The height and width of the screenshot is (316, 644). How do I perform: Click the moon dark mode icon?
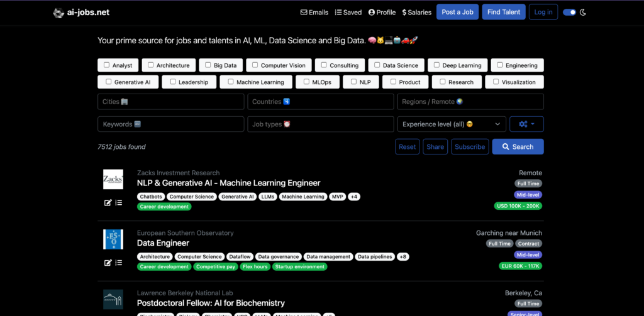pos(583,12)
